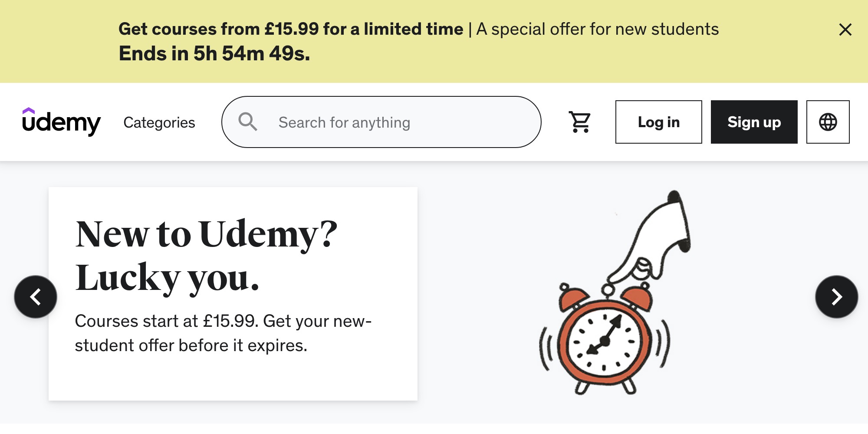
Task: Click the countdown timer text in the banner
Action: point(214,53)
